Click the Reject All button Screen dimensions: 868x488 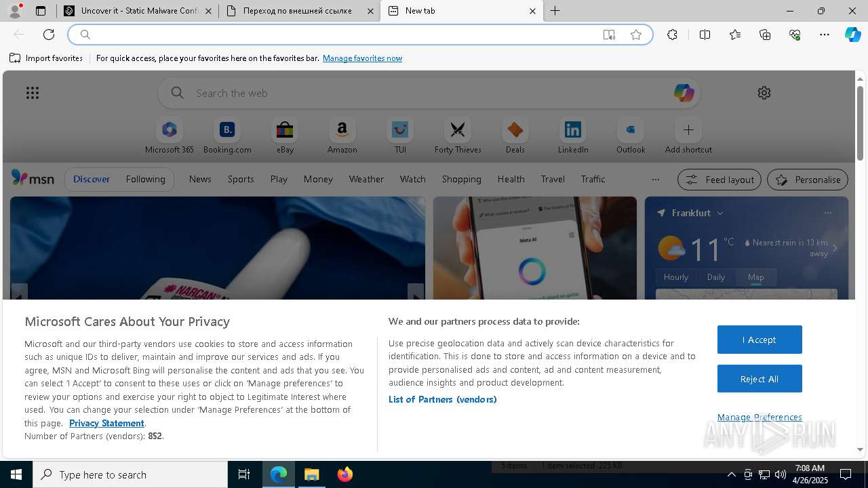click(x=759, y=379)
